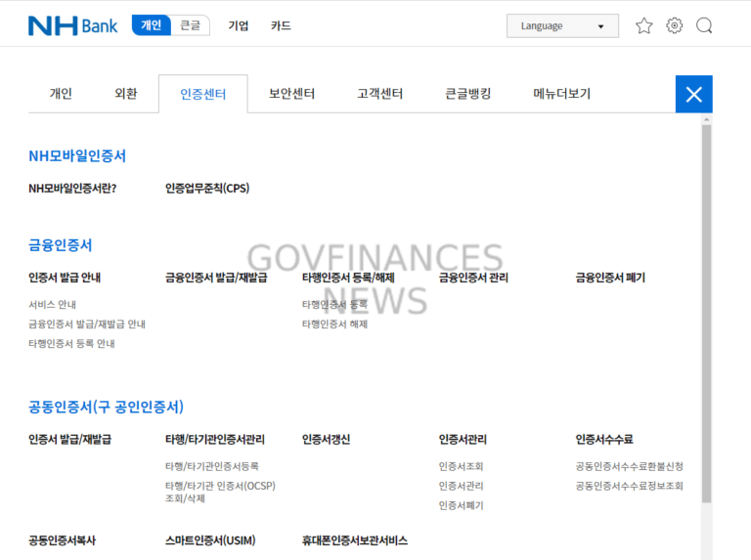
Task: Open 스마트인증서(USIM) link
Action: coord(210,540)
